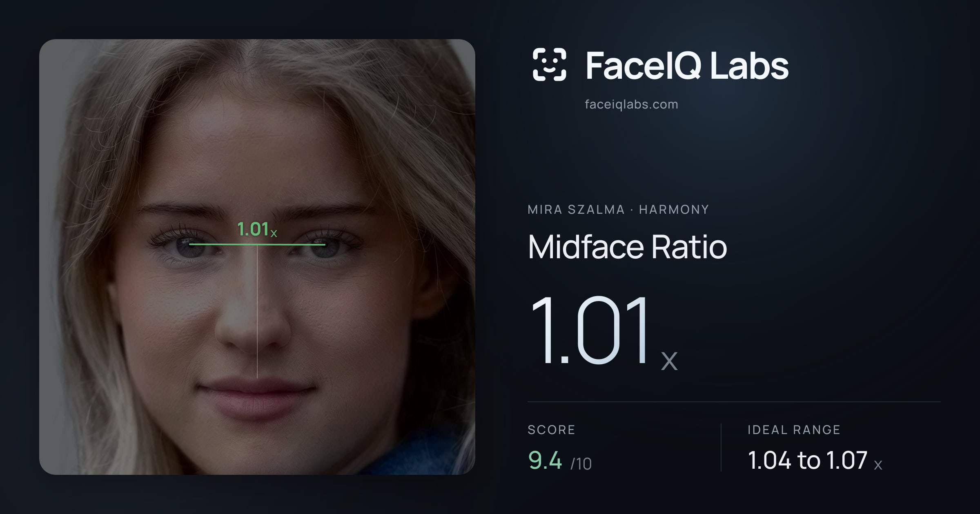Click the FaceIQ Labs face-scan logo icon
The width and height of the screenshot is (980, 514).
(550, 64)
